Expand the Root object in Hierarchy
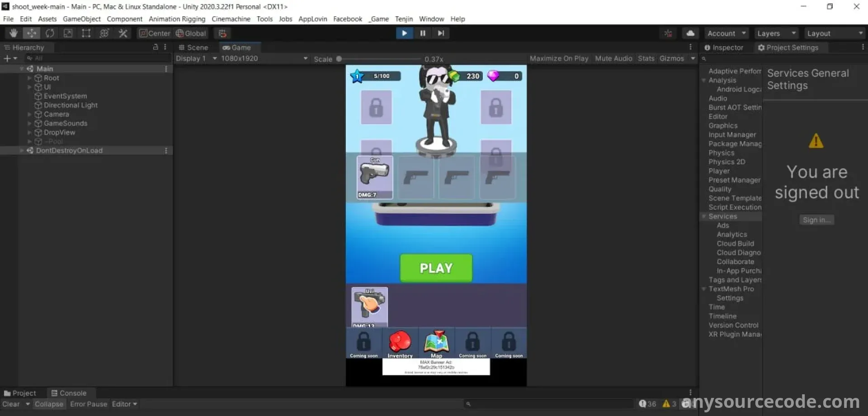 [x=29, y=78]
